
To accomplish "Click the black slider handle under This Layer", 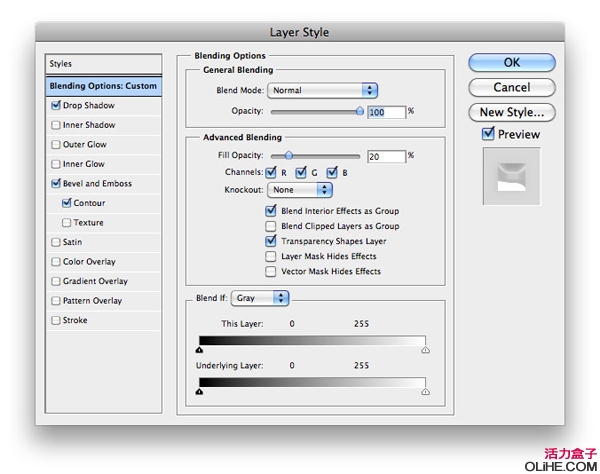I will pyautogui.click(x=200, y=351).
